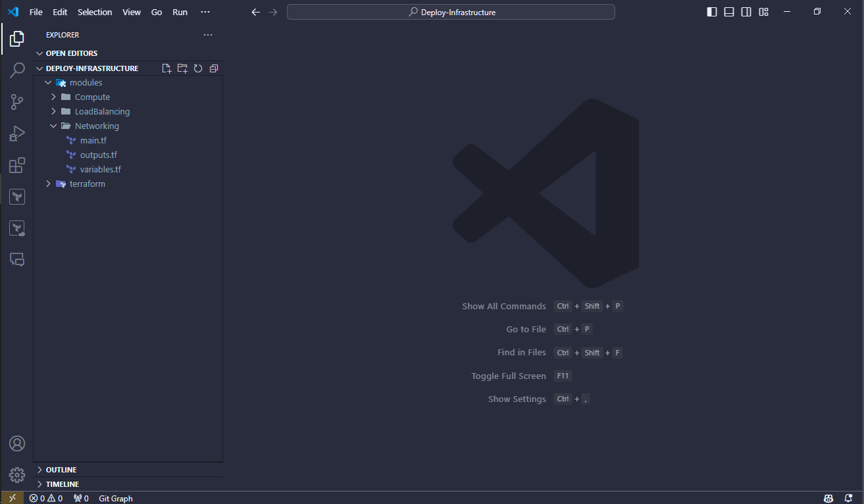Open the Copilot status icon
Viewport: 864px width, 504px height.
click(x=828, y=498)
